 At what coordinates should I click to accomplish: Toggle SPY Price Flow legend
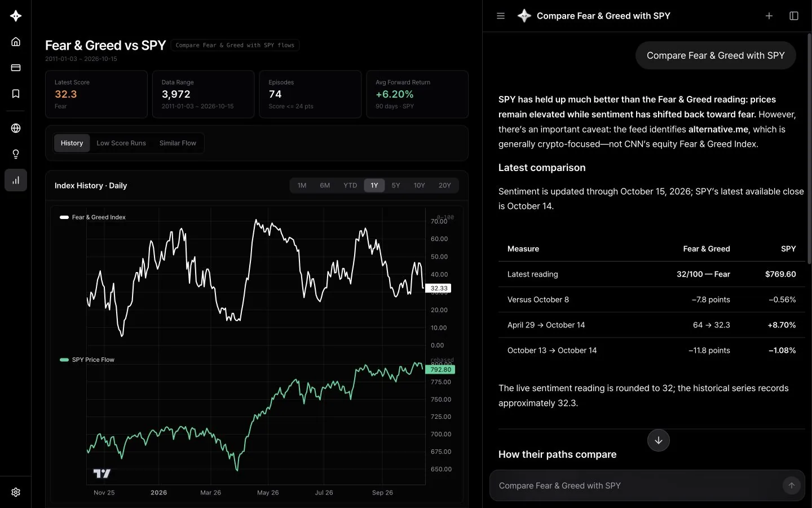coord(87,360)
